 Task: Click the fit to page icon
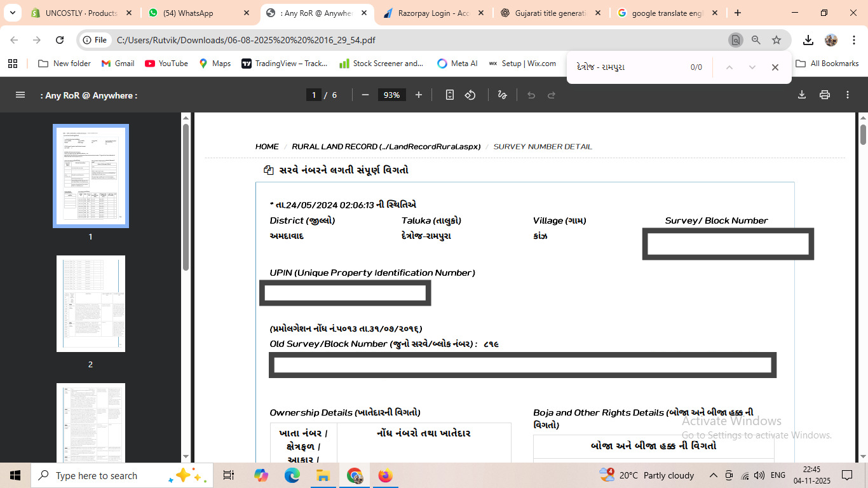click(450, 95)
